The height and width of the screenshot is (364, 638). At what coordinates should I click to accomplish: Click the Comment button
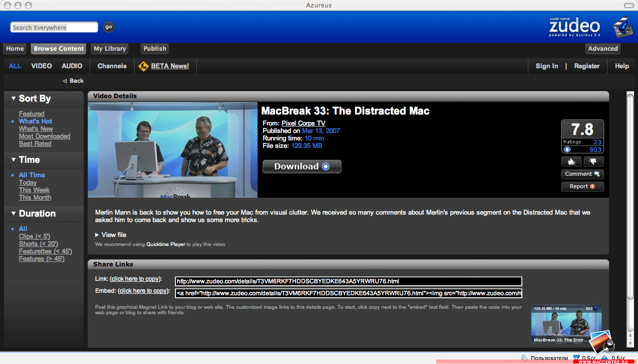(x=583, y=174)
